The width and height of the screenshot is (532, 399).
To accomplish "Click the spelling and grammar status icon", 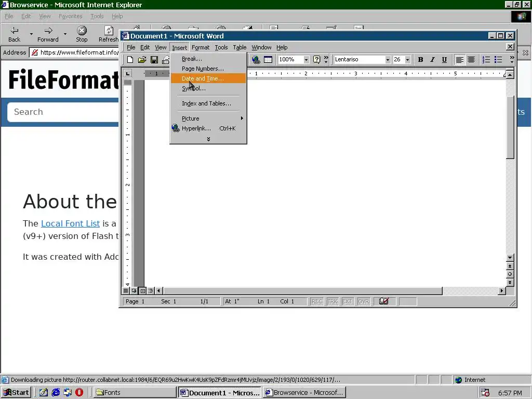I will [384, 301].
